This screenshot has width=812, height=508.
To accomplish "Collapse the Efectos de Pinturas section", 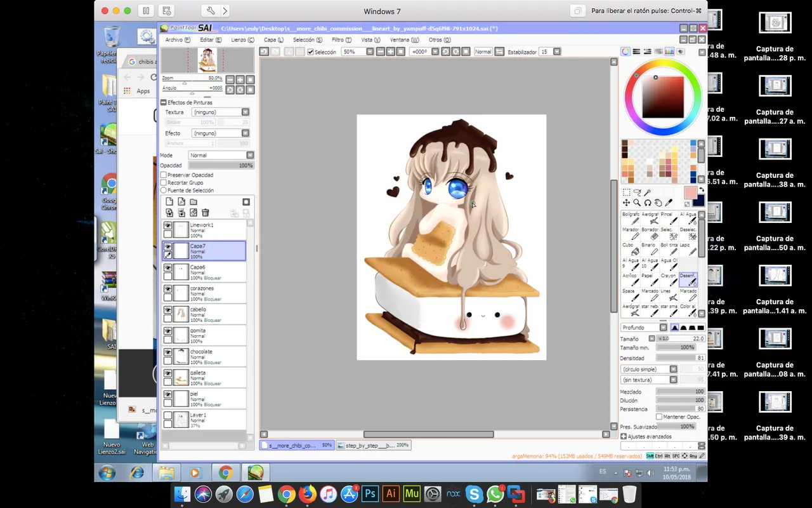I will coord(164,102).
